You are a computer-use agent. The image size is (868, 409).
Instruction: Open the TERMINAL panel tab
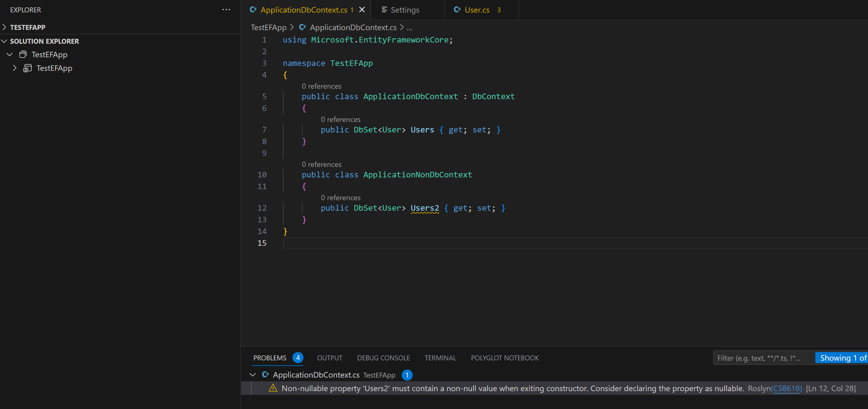click(x=440, y=358)
